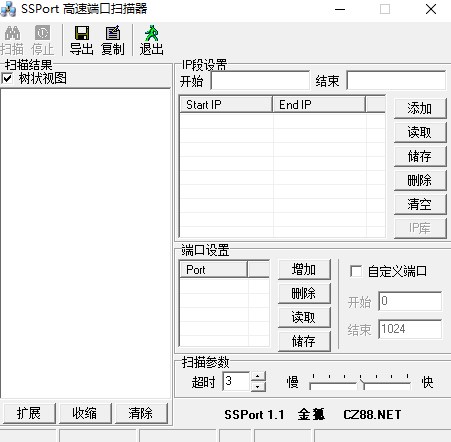The height and width of the screenshot is (442, 451).
Task: Save the port list with 端口 储存 button
Action: tap(304, 341)
